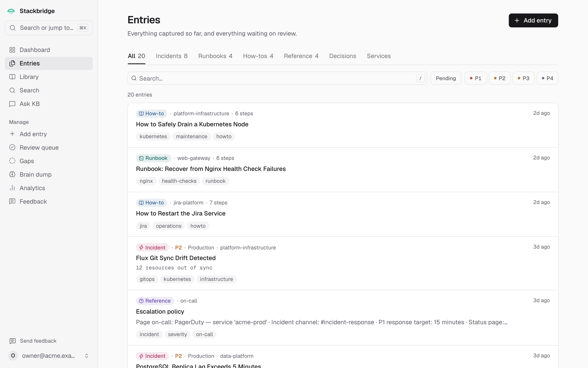Click the plus icon beside sidebar Add entry
588x368 pixels.
12,134
